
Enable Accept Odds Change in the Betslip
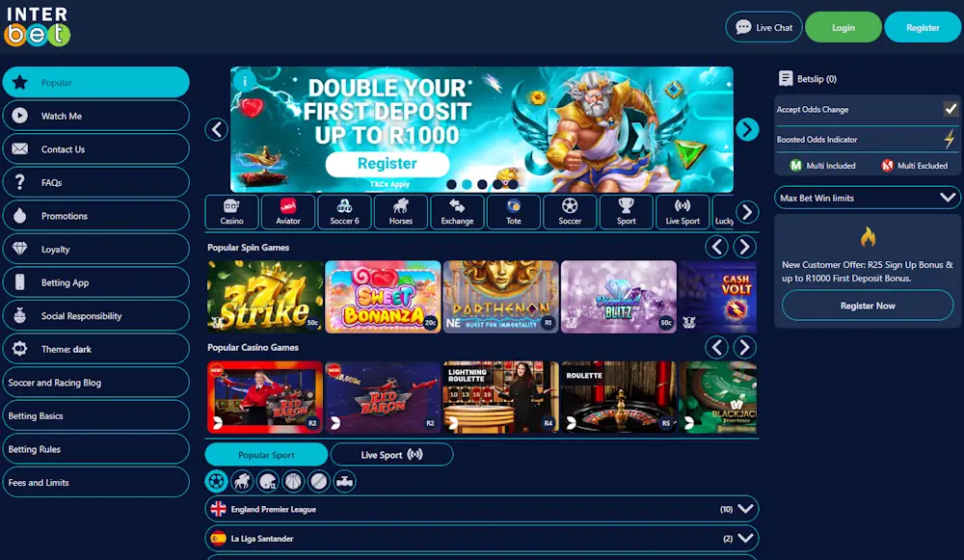point(950,109)
